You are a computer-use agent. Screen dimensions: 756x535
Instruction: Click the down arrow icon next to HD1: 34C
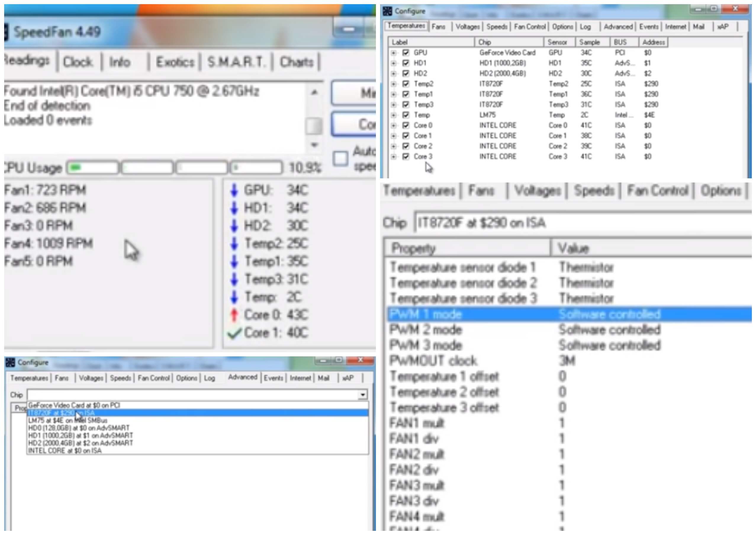(x=234, y=208)
